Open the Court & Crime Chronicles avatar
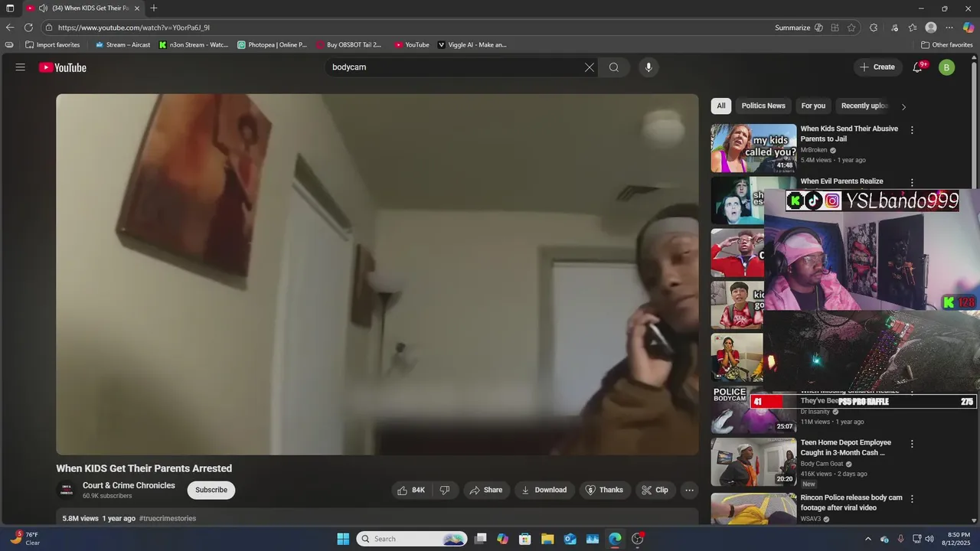This screenshot has height=551, width=980. point(67,490)
